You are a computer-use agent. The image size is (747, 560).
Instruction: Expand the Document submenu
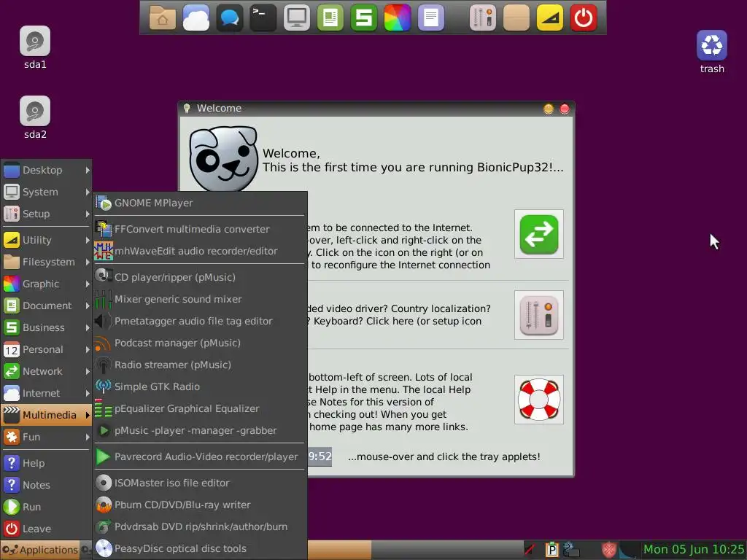[46, 306]
